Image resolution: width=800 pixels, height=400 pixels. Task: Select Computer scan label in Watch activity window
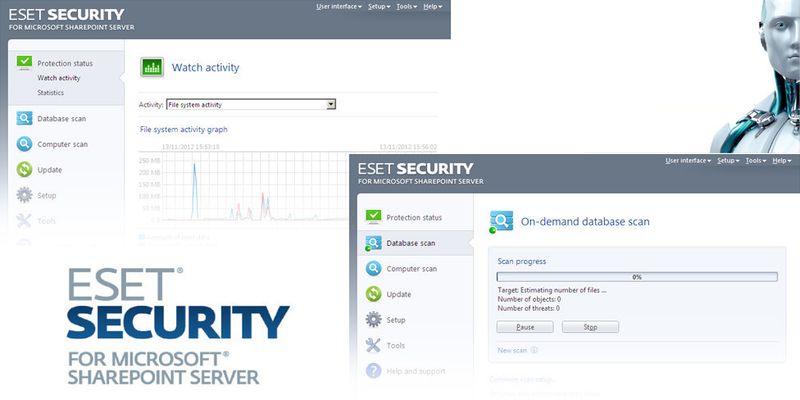click(62, 144)
